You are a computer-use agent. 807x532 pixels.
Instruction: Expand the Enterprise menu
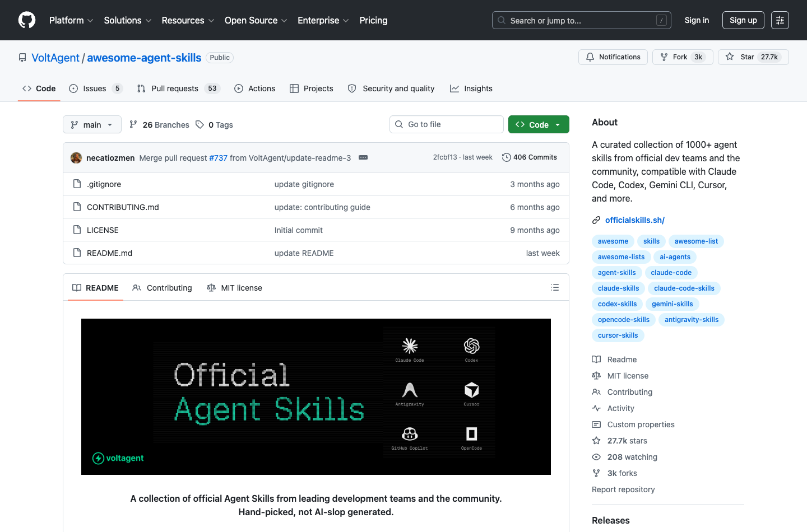(x=323, y=20)
